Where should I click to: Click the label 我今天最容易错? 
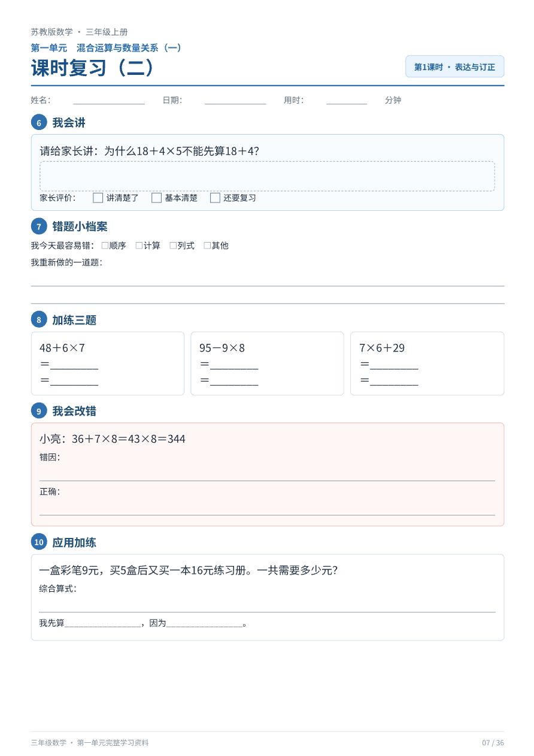point(62,246)
